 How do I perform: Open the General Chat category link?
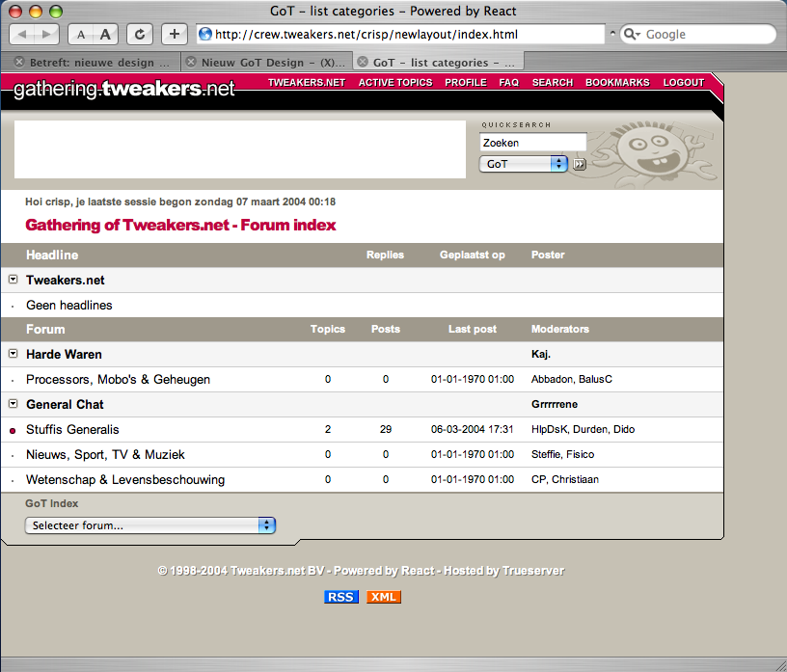click(65, 405)
